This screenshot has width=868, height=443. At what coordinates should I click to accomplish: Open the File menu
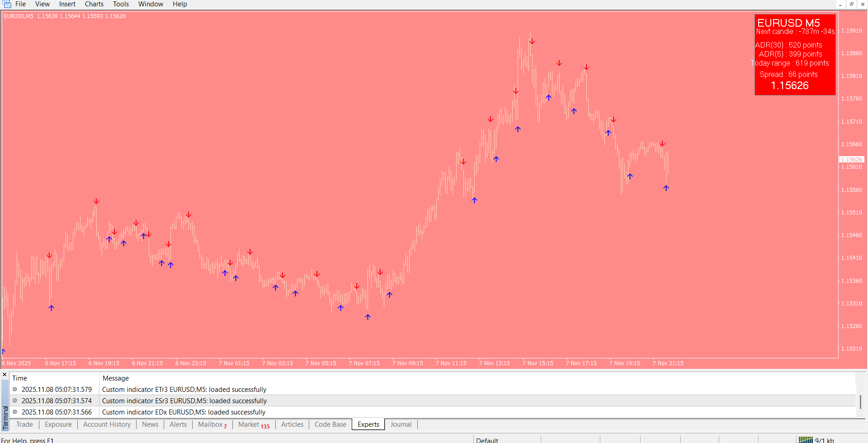[20, 4]
